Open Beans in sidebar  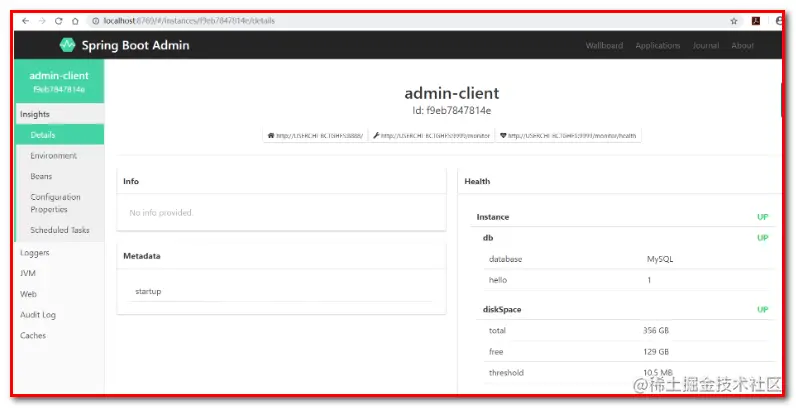coord(59,176)
